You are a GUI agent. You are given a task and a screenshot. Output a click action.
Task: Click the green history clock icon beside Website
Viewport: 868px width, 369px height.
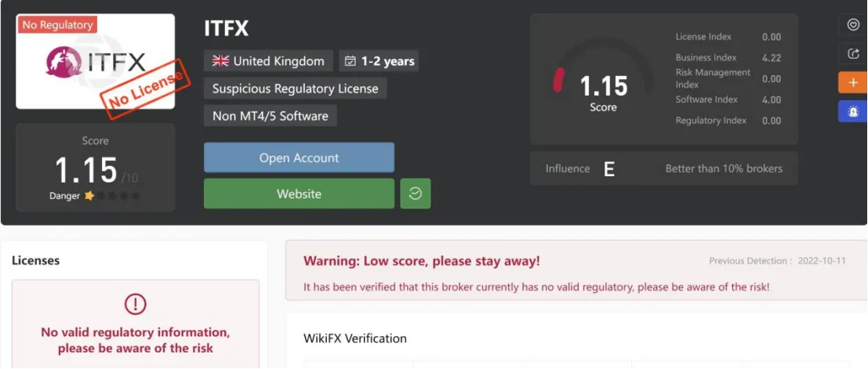tap(415, 194)
